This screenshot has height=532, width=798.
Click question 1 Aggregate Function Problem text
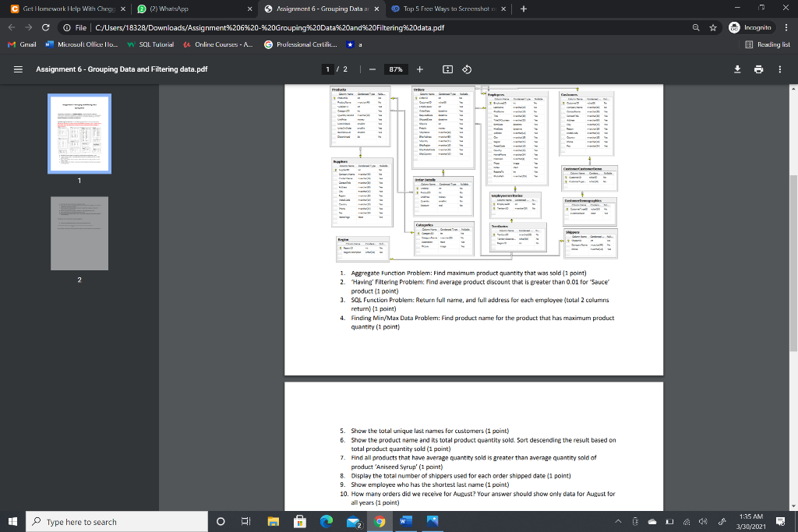[x=468, y=273]
